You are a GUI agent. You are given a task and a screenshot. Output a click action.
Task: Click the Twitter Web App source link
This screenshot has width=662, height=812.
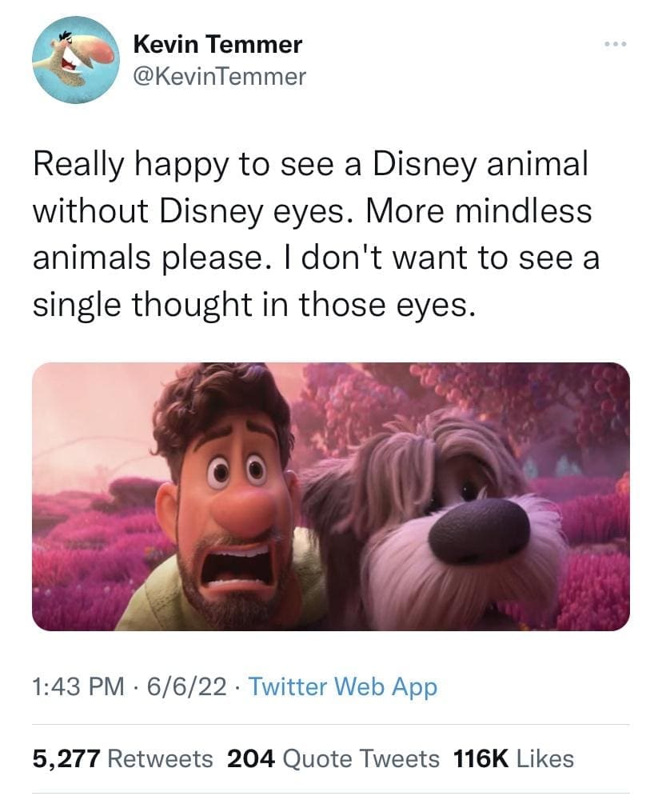[343, 686]
